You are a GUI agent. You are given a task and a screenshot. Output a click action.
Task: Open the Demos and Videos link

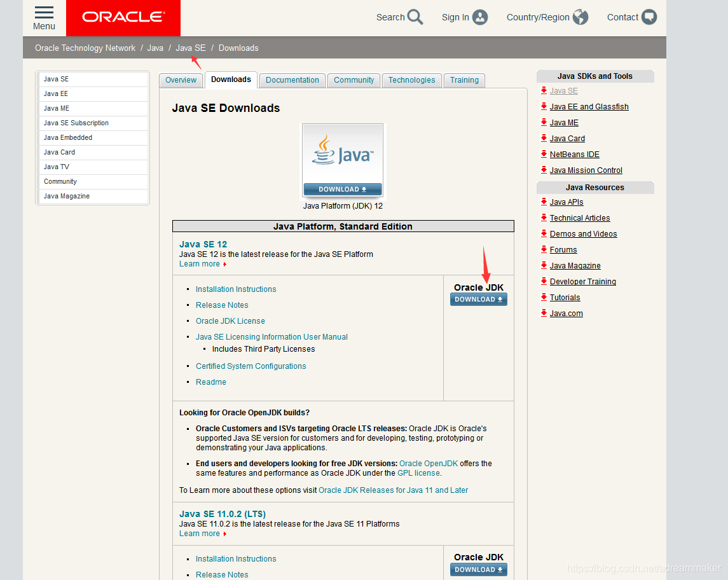[583, 234]
